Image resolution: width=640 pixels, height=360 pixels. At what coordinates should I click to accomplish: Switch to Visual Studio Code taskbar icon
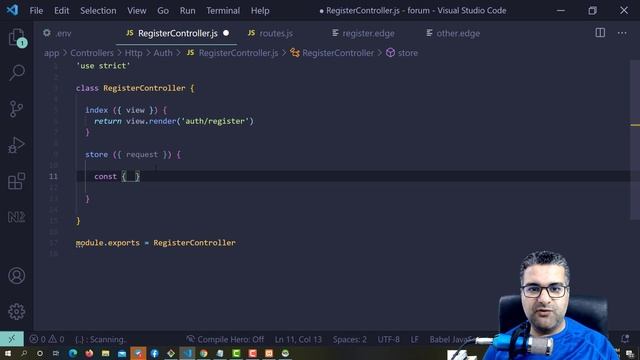(187, 353)
